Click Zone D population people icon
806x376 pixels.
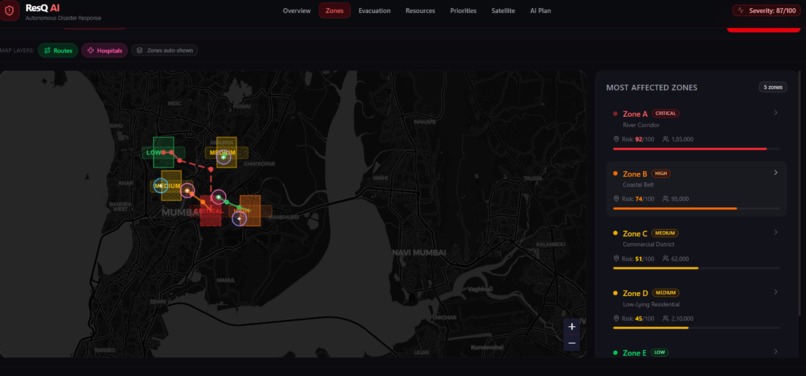tap(666, 318)
